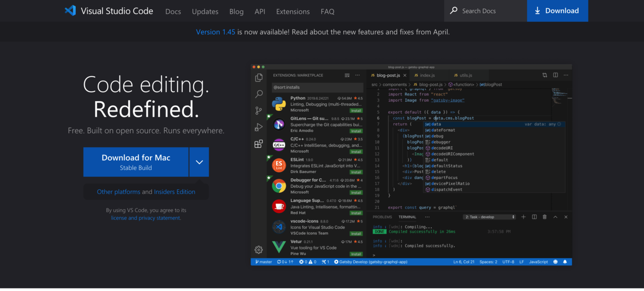Screen dimensions: 644x291
Task: Select TERMINAL panel tab
Action: pos(408,217)
